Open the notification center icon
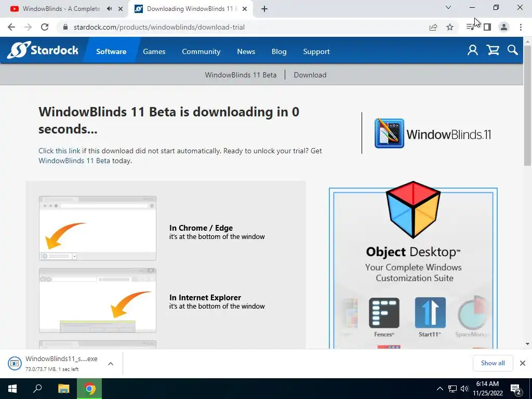This screenshot has height=399, width=532. 516,389
